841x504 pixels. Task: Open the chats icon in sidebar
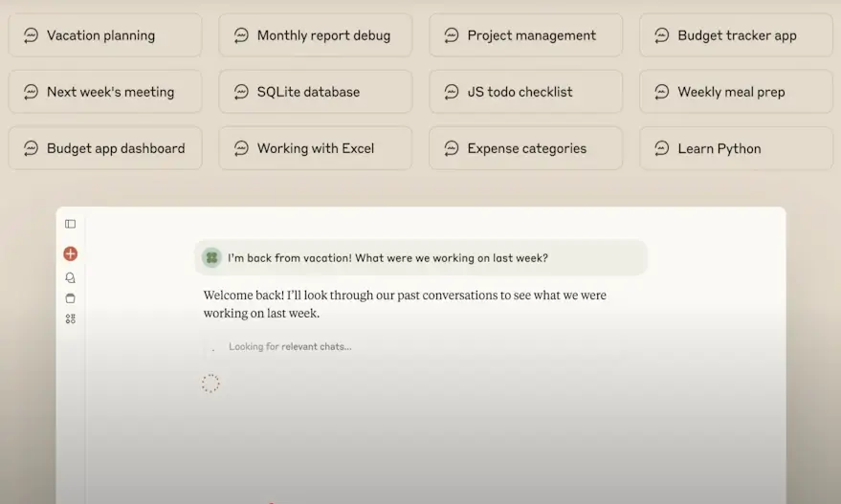pos(70,277)
